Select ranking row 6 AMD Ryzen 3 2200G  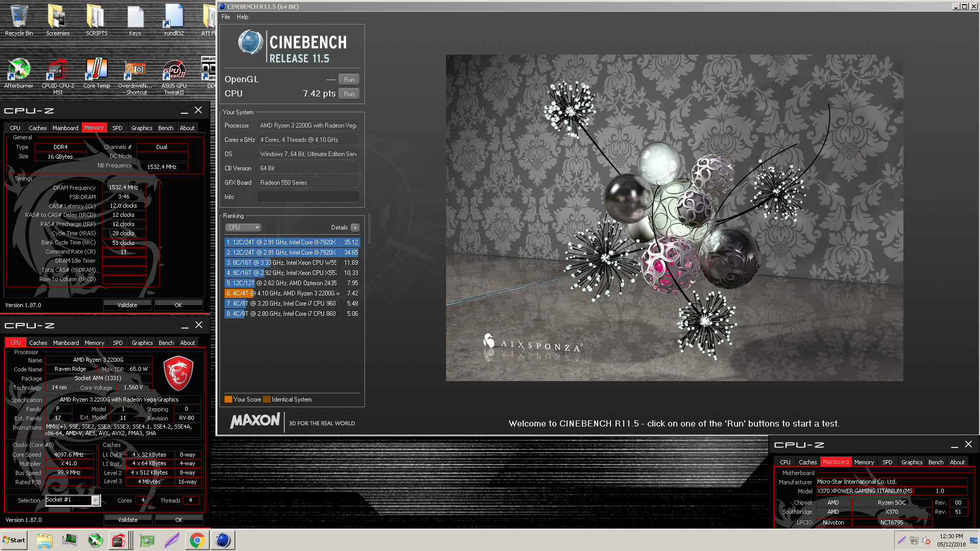click(x=292, y=293)
